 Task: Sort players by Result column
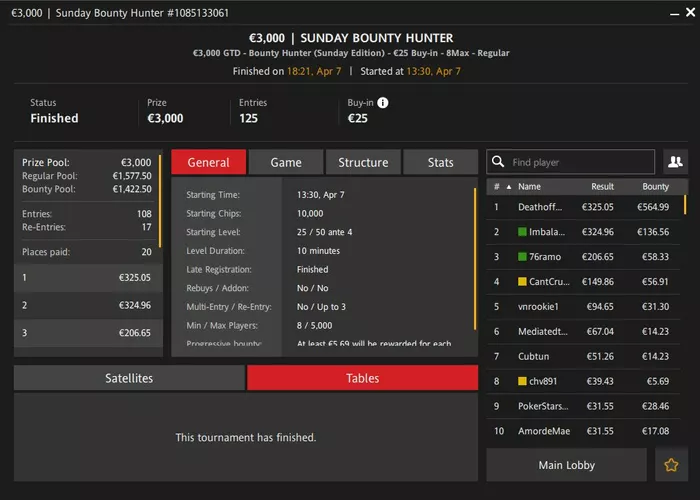point(602,187)
